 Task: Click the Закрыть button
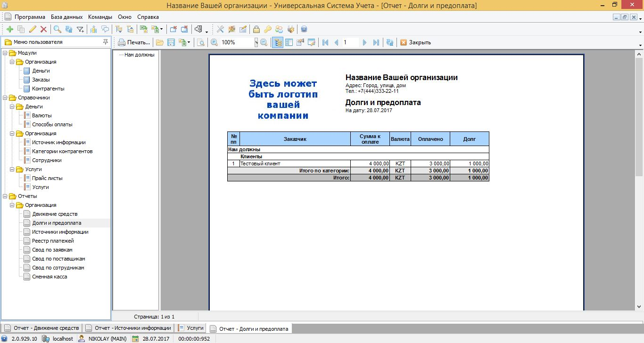click(415, 42)
